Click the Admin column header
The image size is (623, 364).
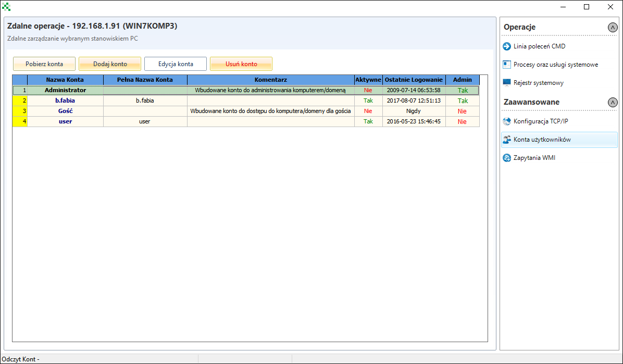click(463, 80)
